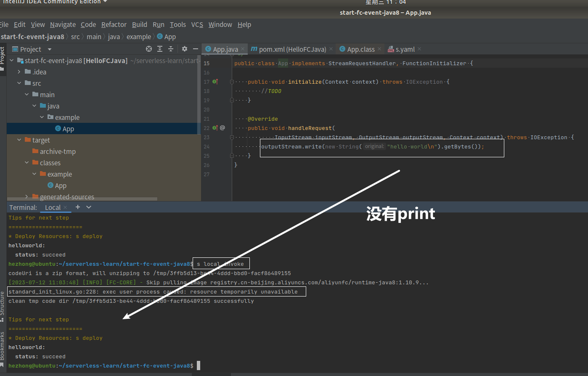This screenshot has height=376, width=588.
Task: Open the View menu
Action: pyautogui.click(x=38, y=24)
